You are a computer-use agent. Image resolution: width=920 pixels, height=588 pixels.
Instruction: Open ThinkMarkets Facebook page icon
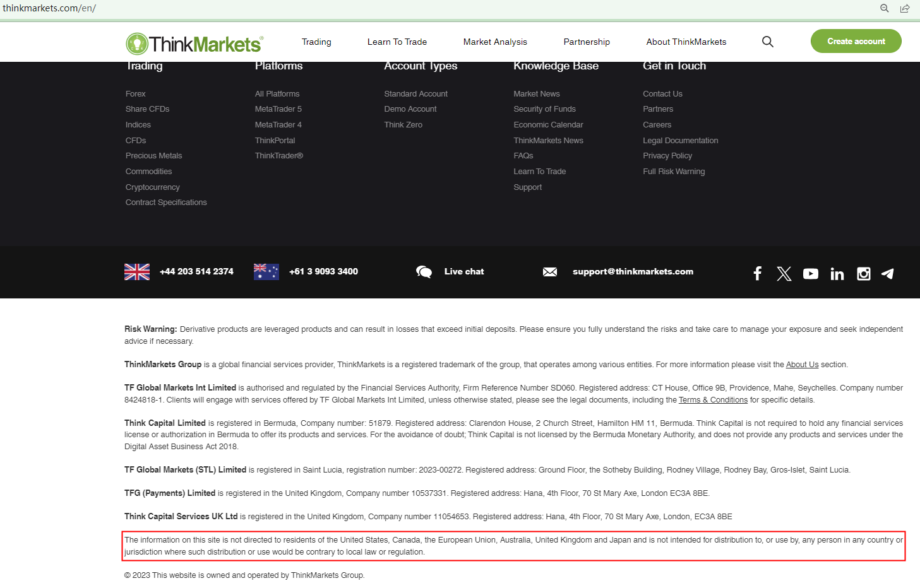(x=757, y=273)
